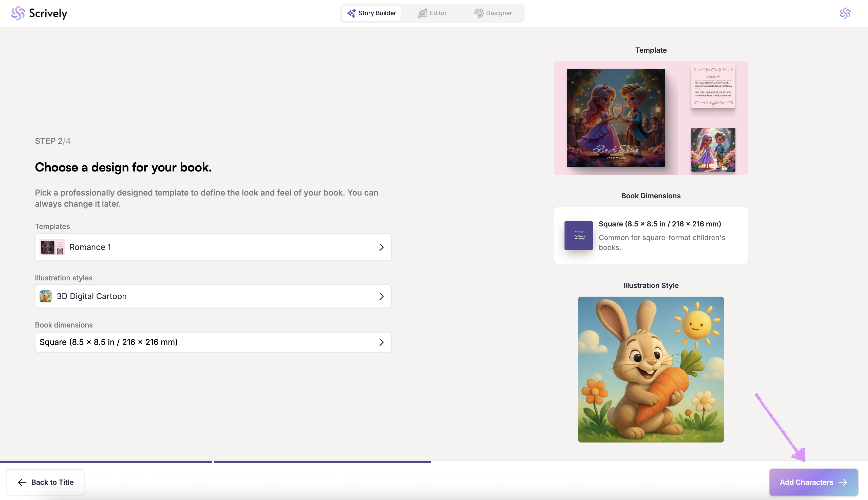Click the Scrively logo in the header
The width and height of the screenshot is (868, 500).
pos(39,13)
